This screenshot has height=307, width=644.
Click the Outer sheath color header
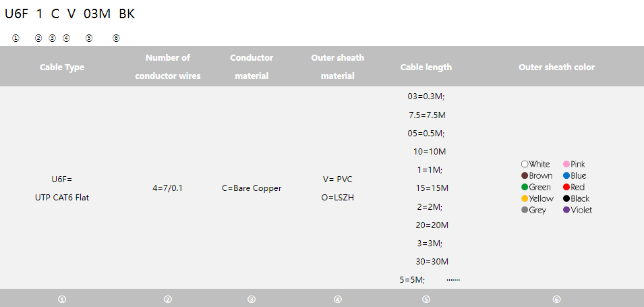pyautogui.click(x=556, y=67)
